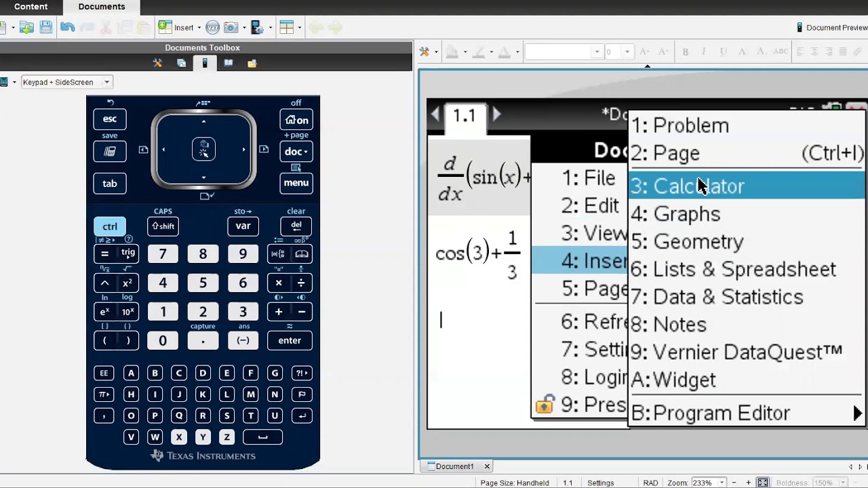Click the page layout grid icon
This screenshot has height=488, width=868.
point(286,28)
